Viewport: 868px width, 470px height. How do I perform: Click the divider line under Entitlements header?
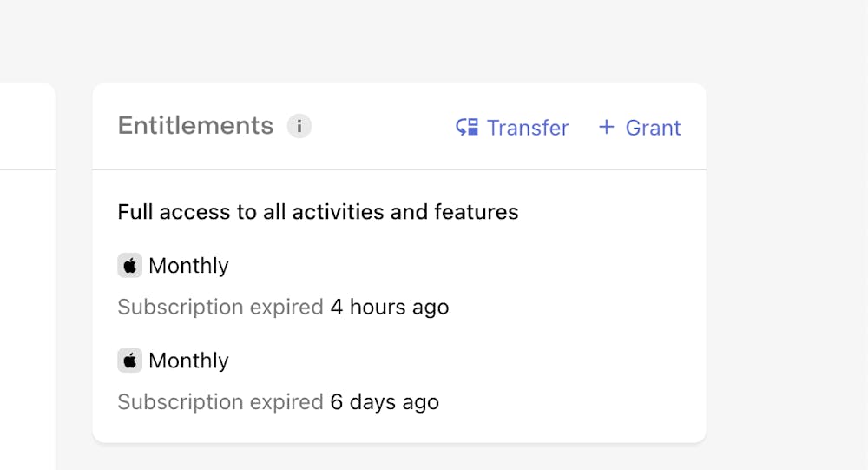[399, 169]
